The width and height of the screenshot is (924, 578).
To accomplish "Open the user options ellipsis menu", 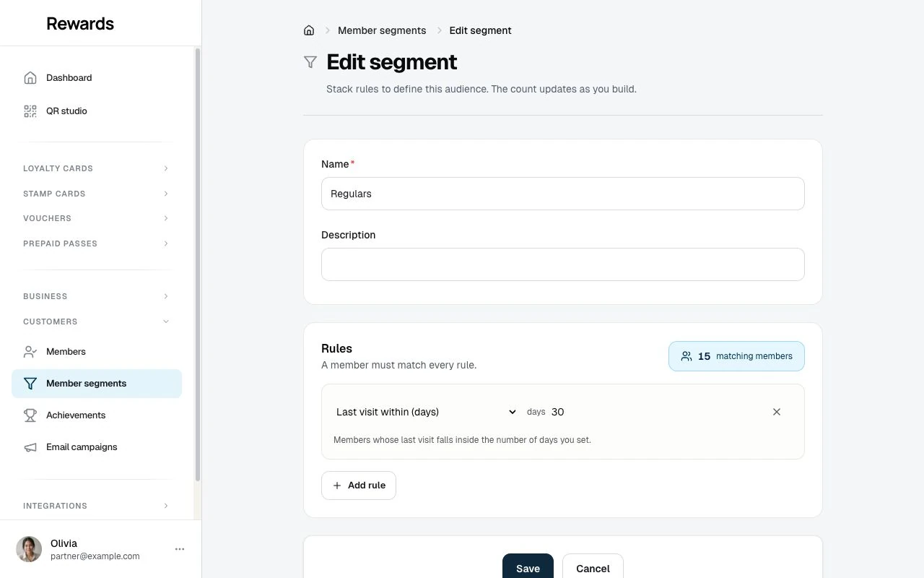I will tap(180, 549).
